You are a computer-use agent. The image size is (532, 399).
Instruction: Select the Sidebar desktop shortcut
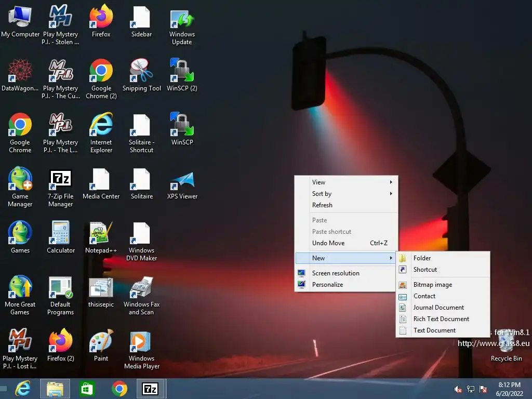(x=141, y=21)
